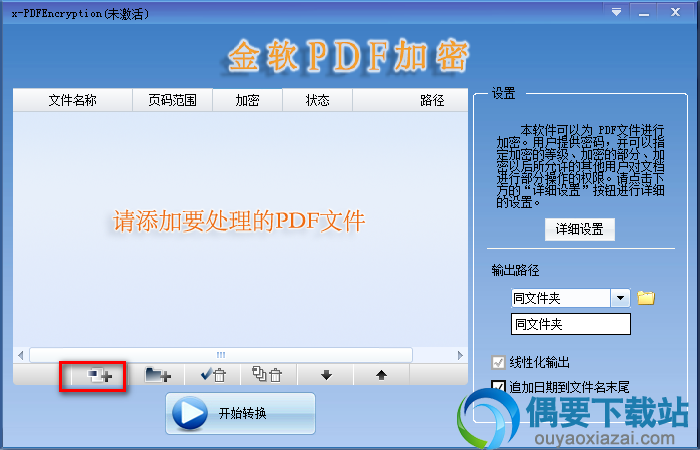
Task: Move file down with the down arrow
Action: [x=326, y=375]
